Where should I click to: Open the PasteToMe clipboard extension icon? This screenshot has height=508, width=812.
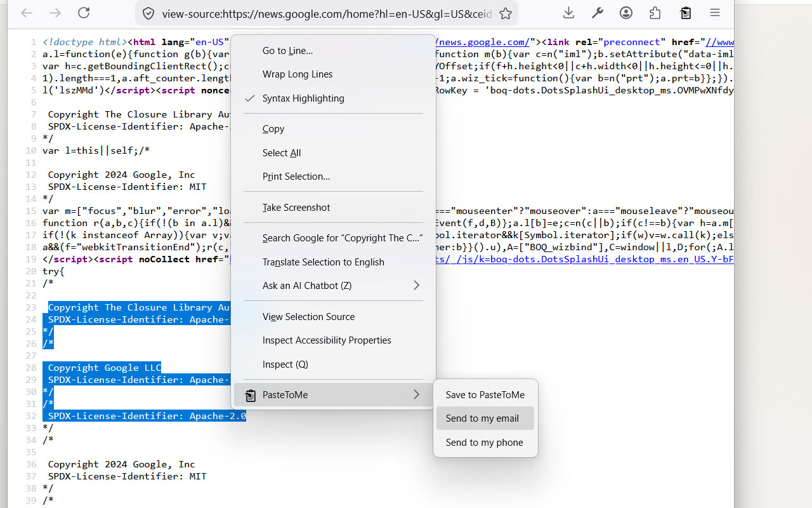click(x=685, y=13)
